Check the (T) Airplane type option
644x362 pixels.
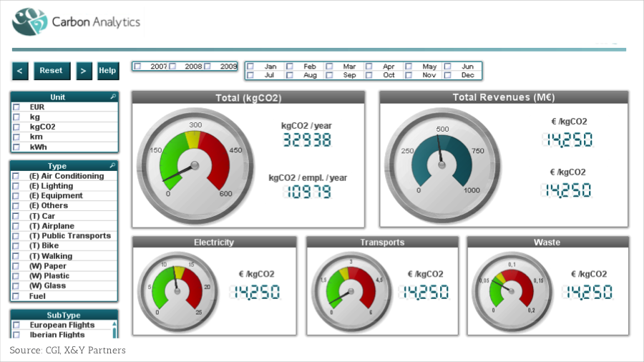[16, 226]
